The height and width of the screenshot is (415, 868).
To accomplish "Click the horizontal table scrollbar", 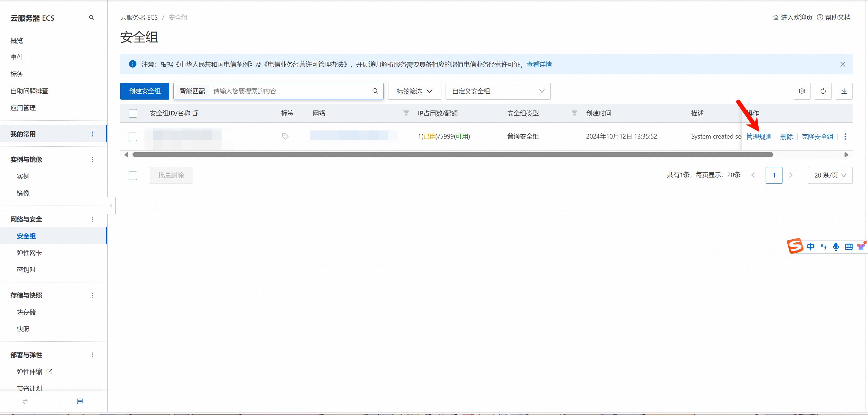I will (452, 155).
